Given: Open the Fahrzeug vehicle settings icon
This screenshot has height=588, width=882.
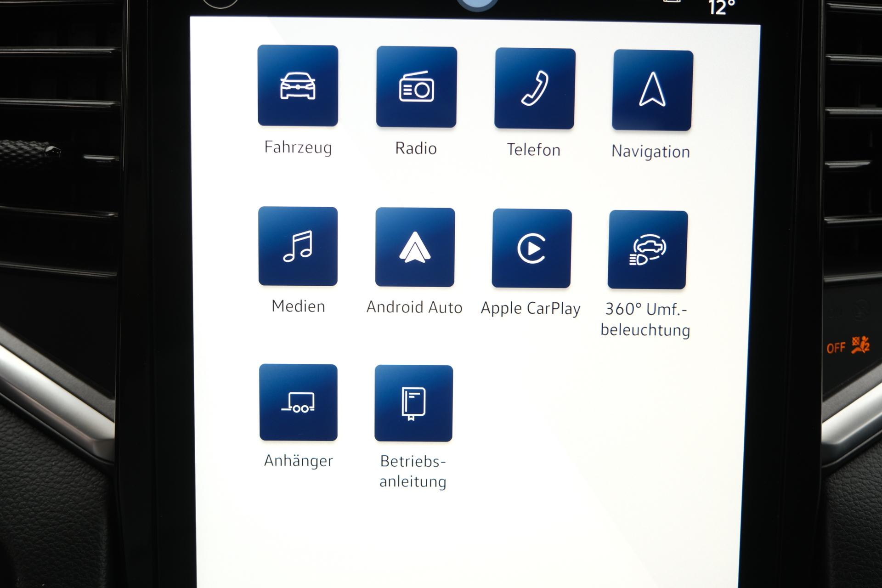Looking at the screenshot, I should coord(298,85).
